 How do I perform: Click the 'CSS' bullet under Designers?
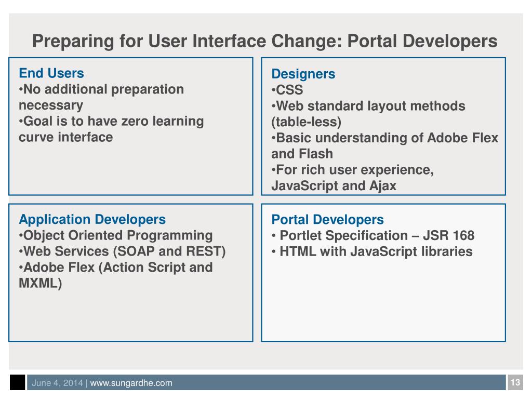point(287,90)
